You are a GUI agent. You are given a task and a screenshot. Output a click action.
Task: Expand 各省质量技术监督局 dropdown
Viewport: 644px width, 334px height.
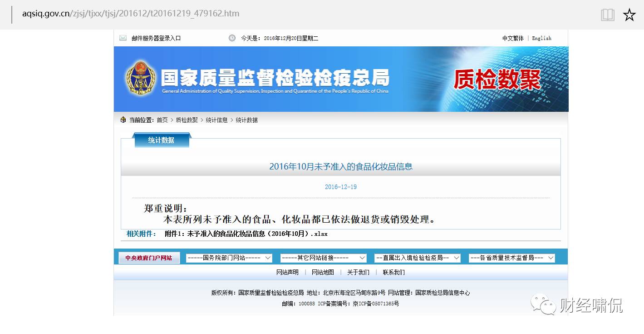[512, 258]
